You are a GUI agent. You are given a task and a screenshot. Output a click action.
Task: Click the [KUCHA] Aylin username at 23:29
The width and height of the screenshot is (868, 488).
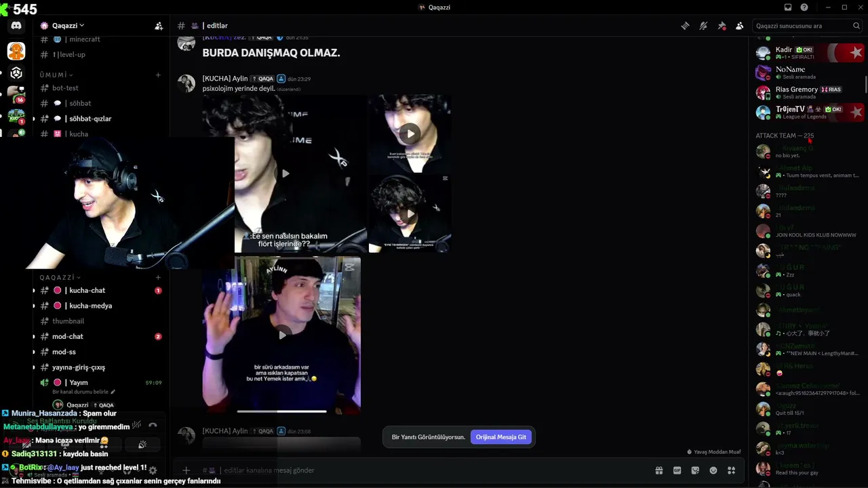click(225, 79)
